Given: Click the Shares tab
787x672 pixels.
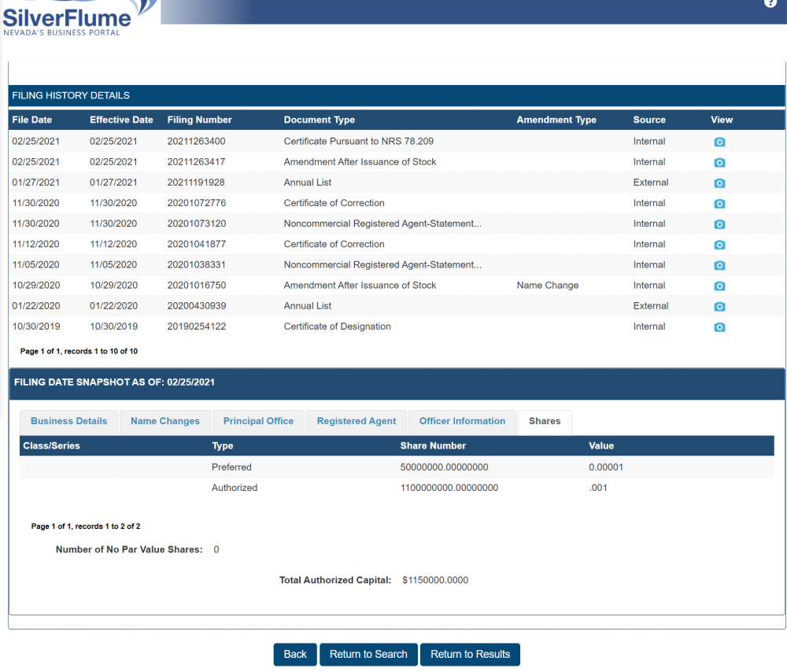Looking at the screenshot, I should [x=545, y=422].
